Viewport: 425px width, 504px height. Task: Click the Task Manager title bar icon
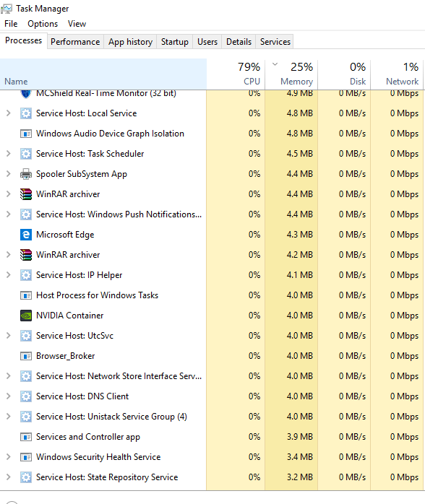[x=6, y=9]
